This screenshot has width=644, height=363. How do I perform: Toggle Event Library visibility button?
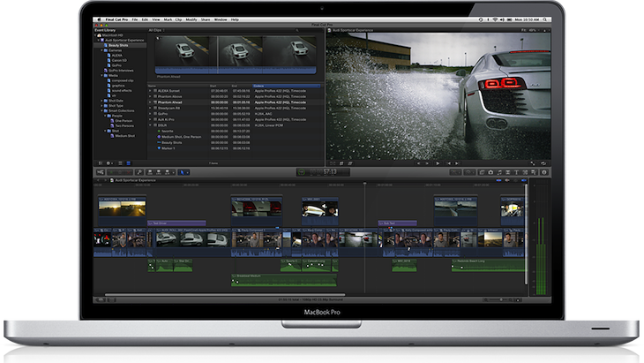click(101, 163)
